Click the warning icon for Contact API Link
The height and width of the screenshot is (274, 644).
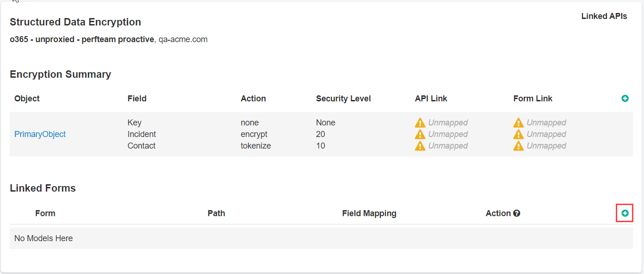(x=420, y=146)
